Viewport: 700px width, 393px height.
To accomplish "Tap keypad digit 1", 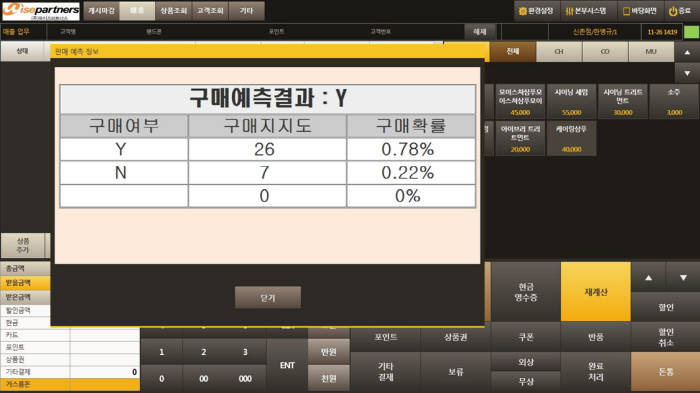I will click(162, 352).
